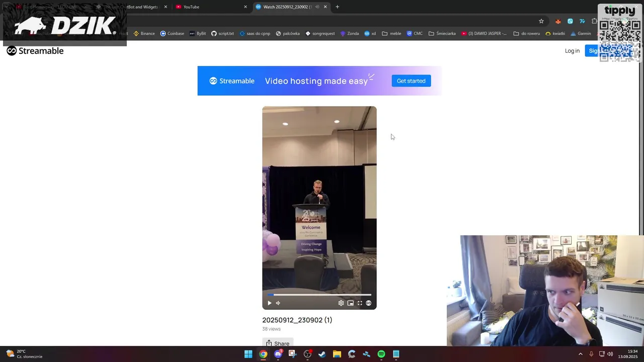This screenshot has height=362, width=644.
Task: Mute the video with the speaker icon
Action: (278, 303)
